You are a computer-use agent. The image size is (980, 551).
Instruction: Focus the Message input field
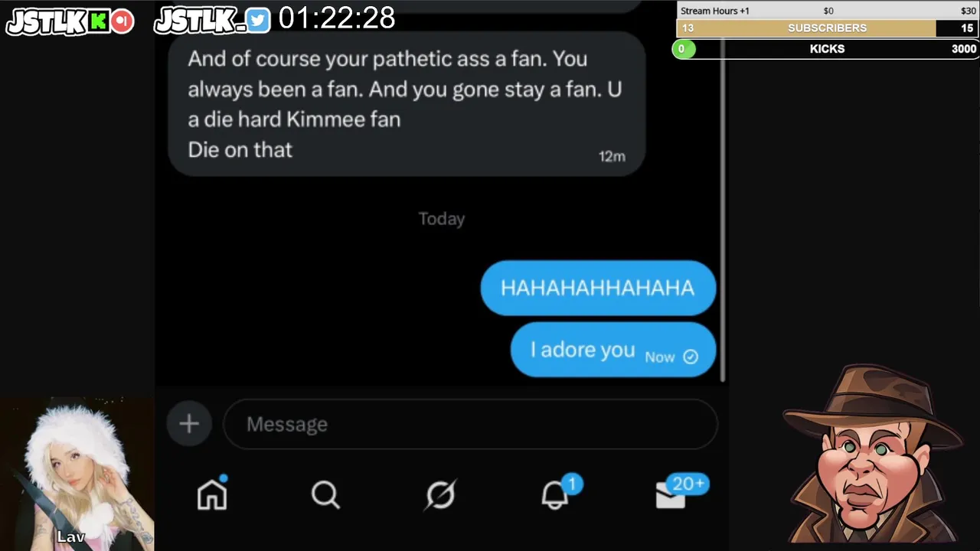470,424
